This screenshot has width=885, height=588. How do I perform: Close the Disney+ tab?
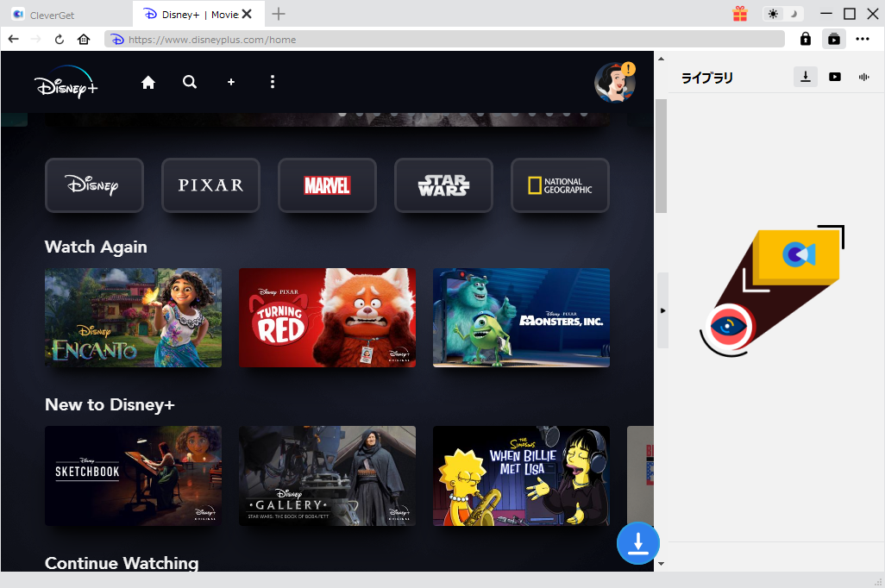coord(247,14)
